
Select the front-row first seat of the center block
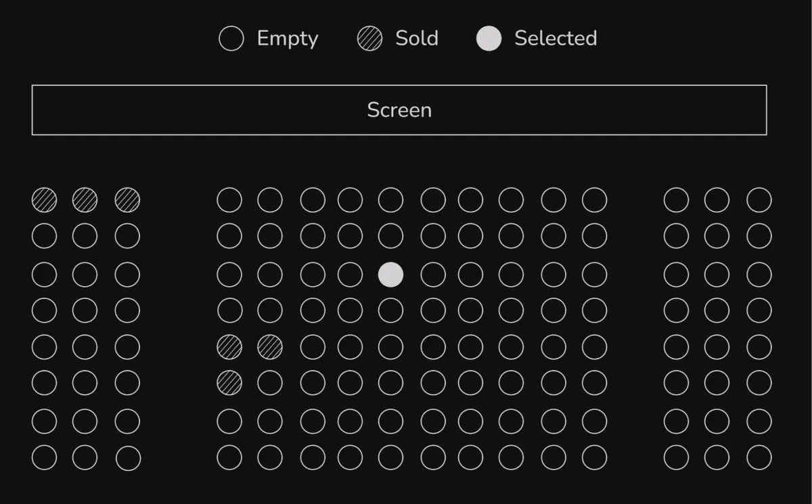pos(229,200)
